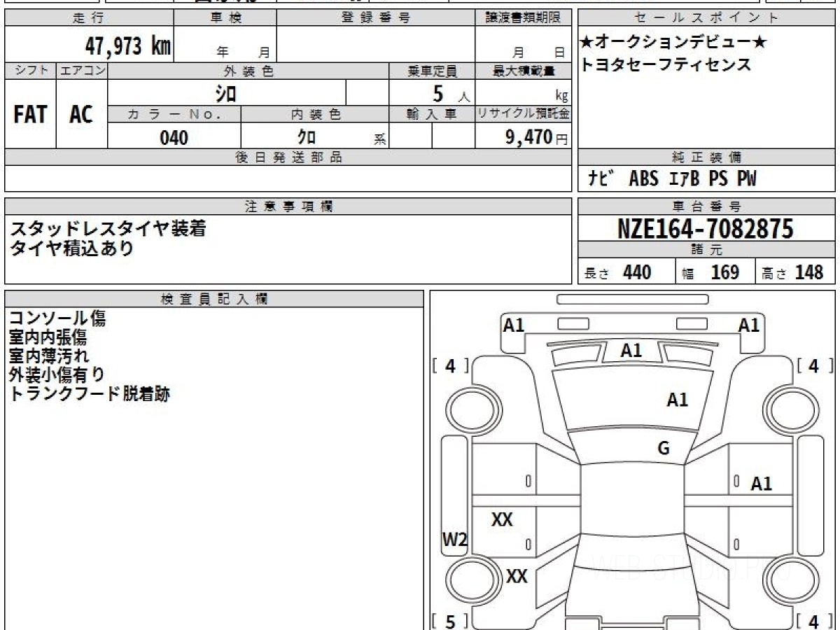
Task: Select the コンソール傷 inspector note
Action: coord(57,319)
